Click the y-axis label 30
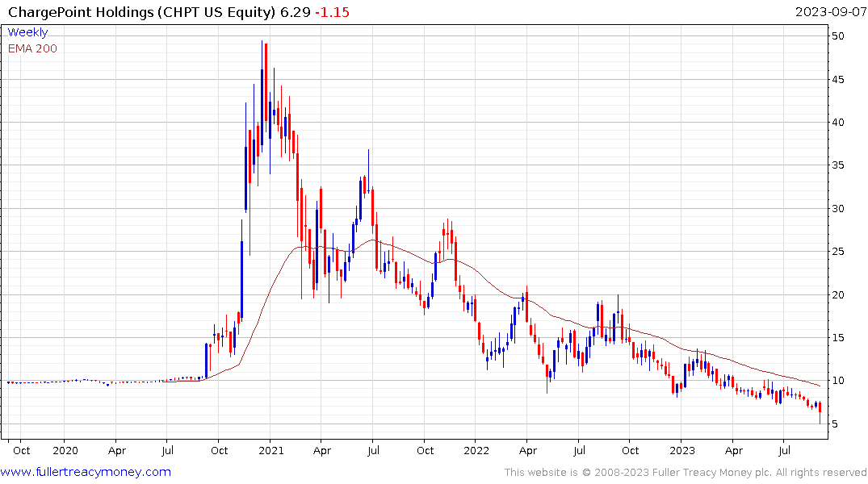The image size is (868, 484). pos(838,209)
